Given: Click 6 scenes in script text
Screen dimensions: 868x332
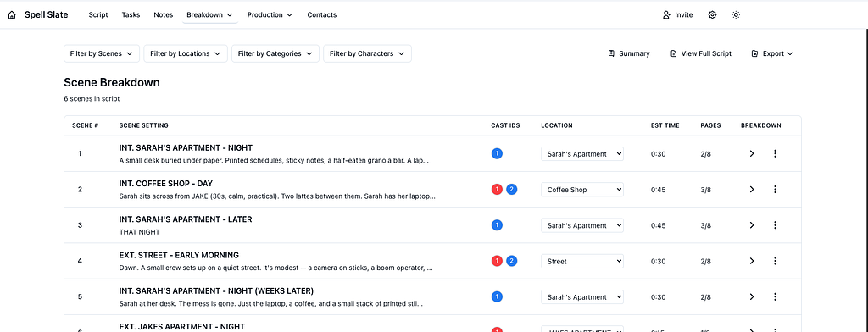Looking at the screenshot, I should 92,98.
